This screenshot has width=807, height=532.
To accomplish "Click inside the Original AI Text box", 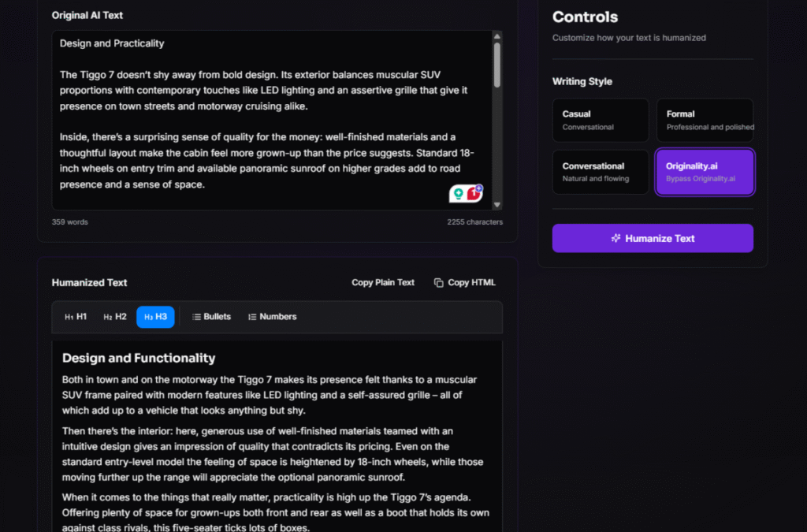I will point(268,118).
